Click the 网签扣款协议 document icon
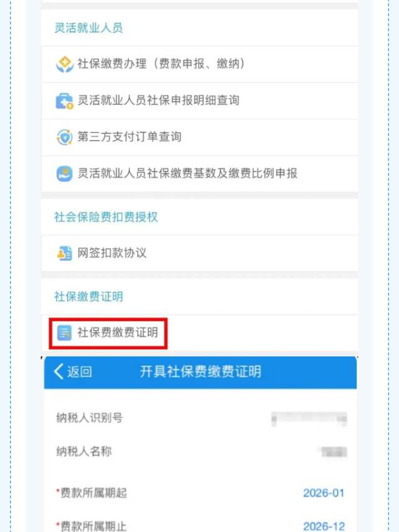Viewport: 399px width, 532px height. click(64, 253)
